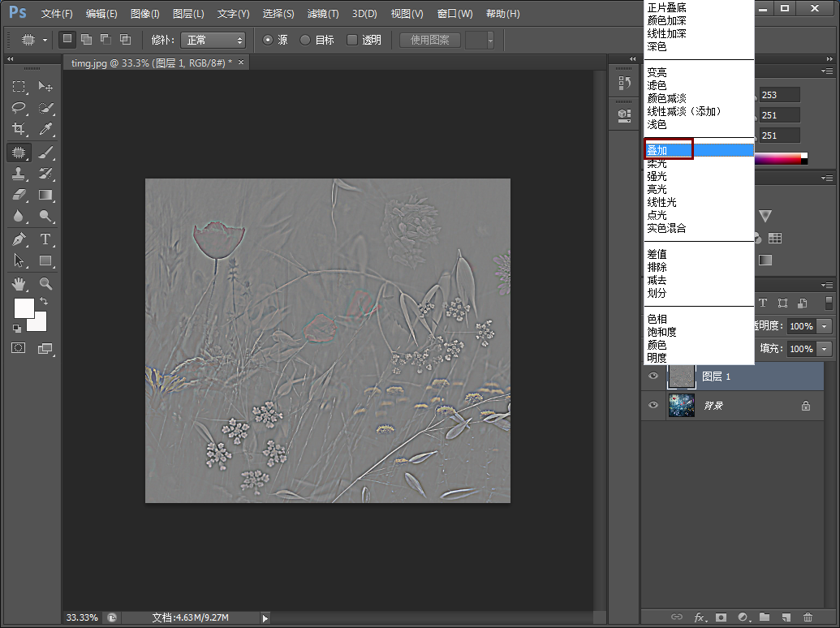Select the Crop tool

pyautogui.click(x=19, y=128)
